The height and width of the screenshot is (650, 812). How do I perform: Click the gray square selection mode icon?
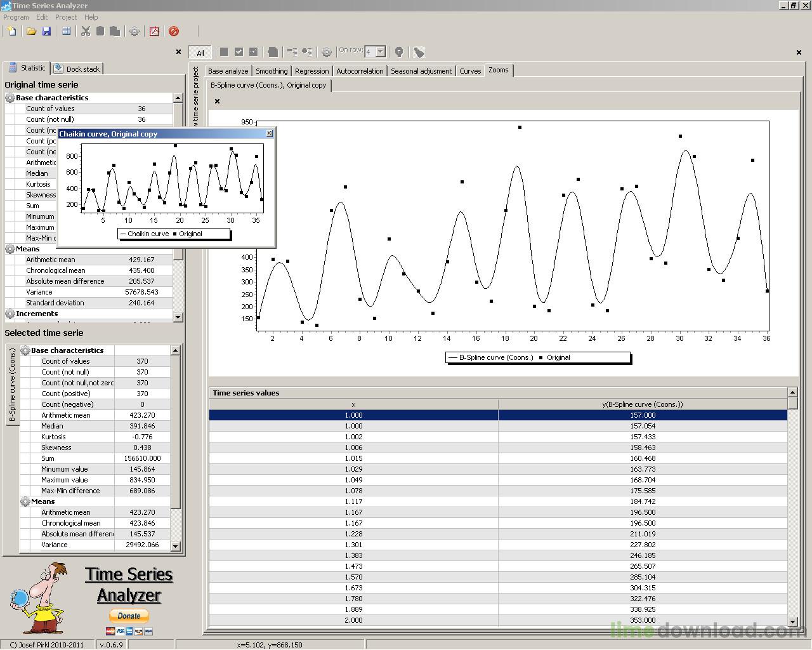[x=224, y=51]
